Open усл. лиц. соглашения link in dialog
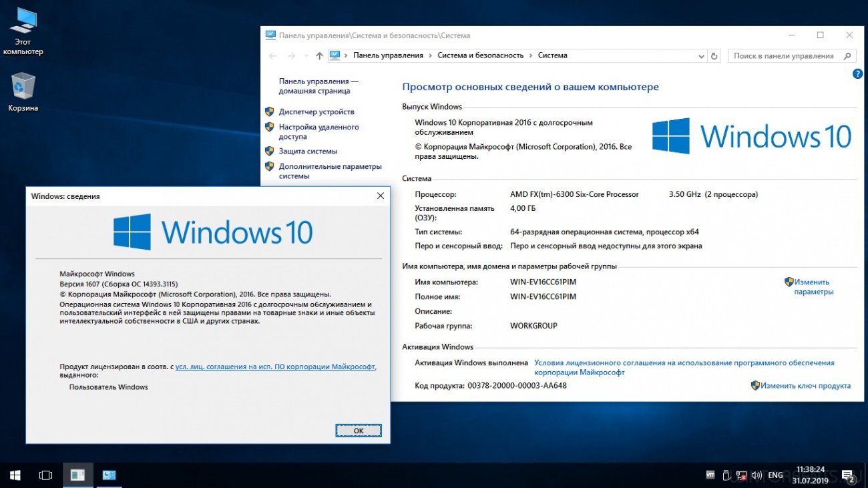The height and width of the screenshot is (488, 868). [276, 367]
